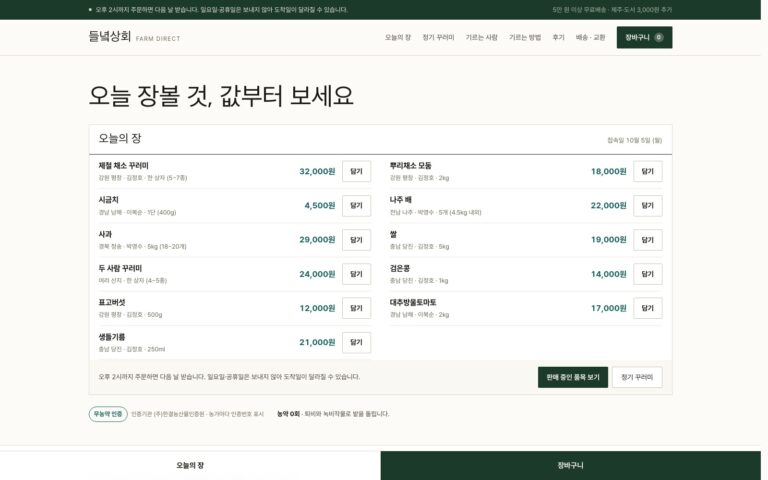Click the top banner free shipping notice

coord(612,10)
